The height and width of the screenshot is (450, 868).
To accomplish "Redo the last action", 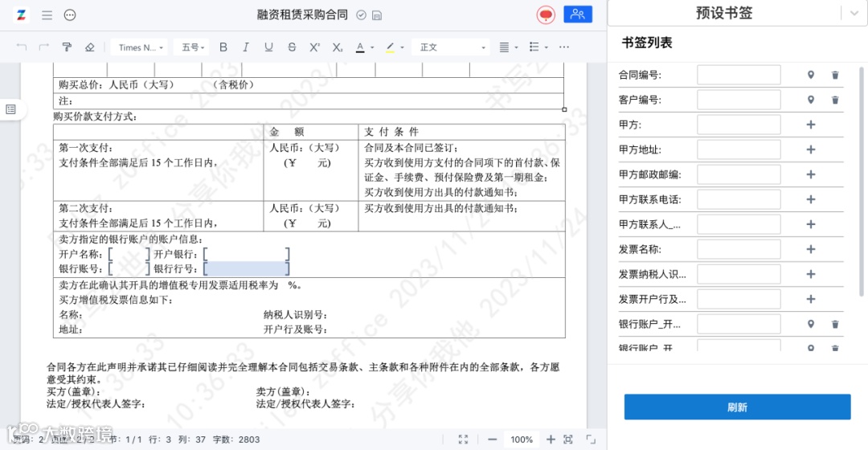I will [x=44, y=47].
